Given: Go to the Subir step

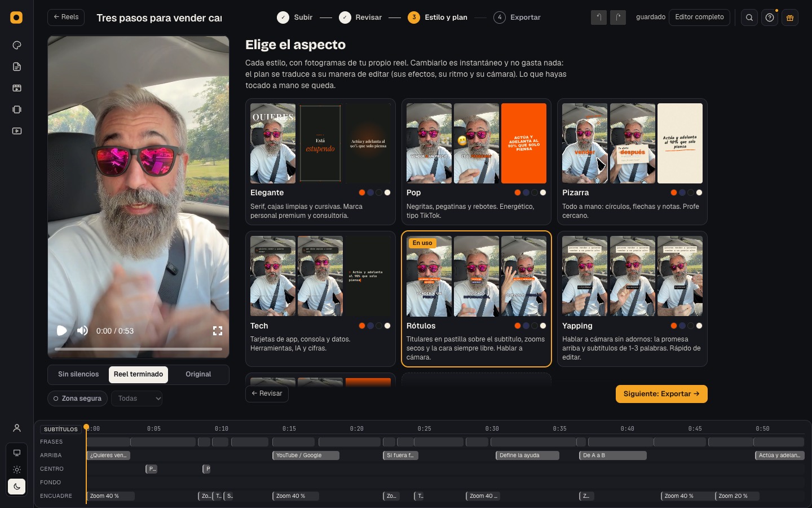Looking at the screenshot, I should [x=294, y=17].
